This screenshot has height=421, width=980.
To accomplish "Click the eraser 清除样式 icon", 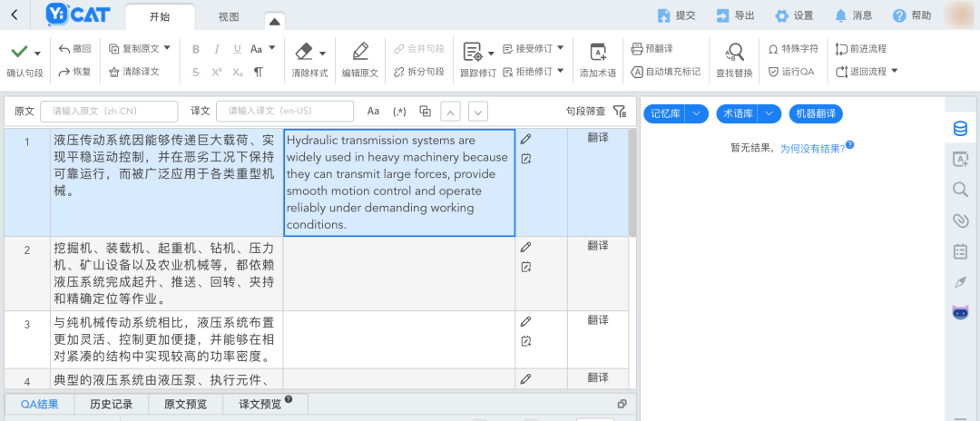I will (x=303, y=51).
